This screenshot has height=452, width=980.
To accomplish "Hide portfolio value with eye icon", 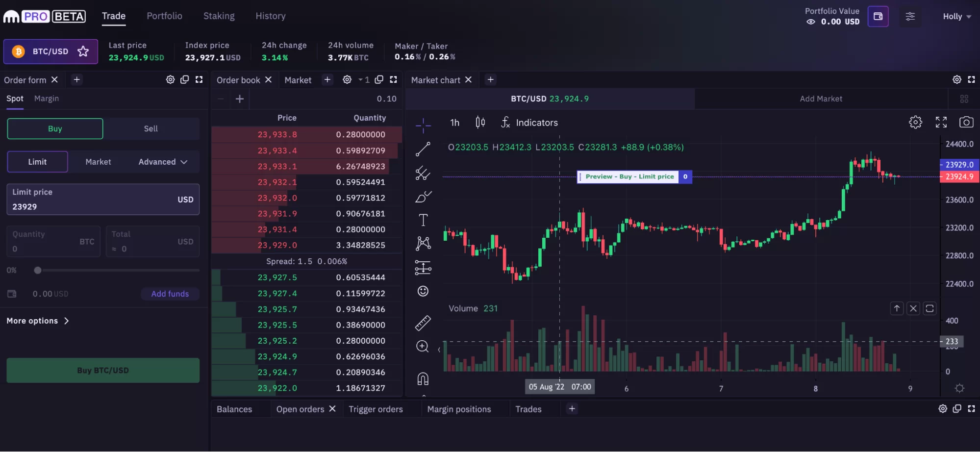I will click(811, 22).
